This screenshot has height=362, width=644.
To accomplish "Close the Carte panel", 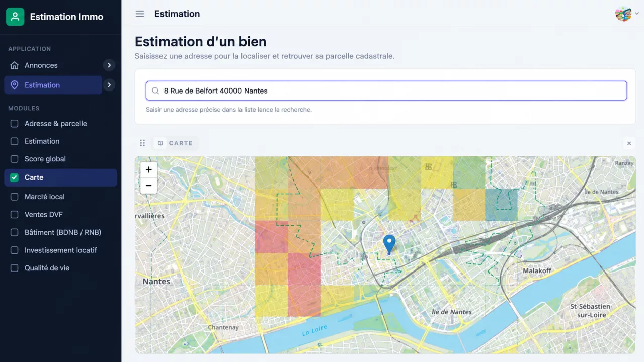I will (x=629, y=143).
